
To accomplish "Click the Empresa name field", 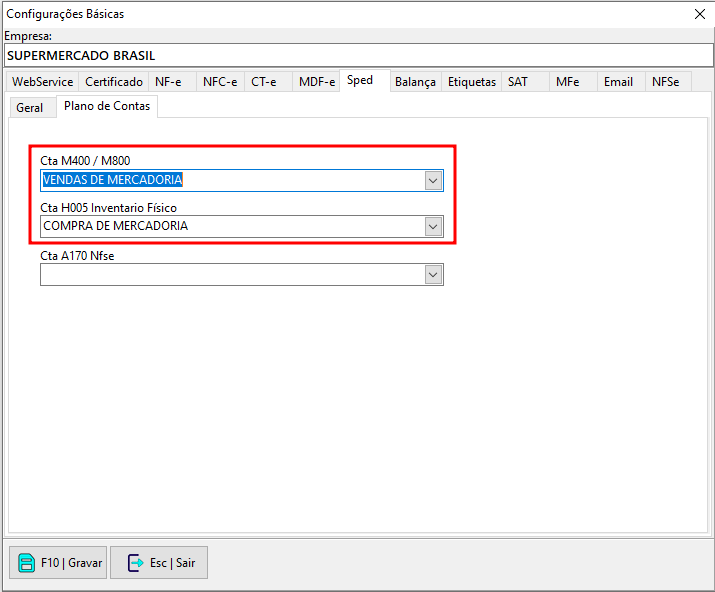I will coord(357,56).
